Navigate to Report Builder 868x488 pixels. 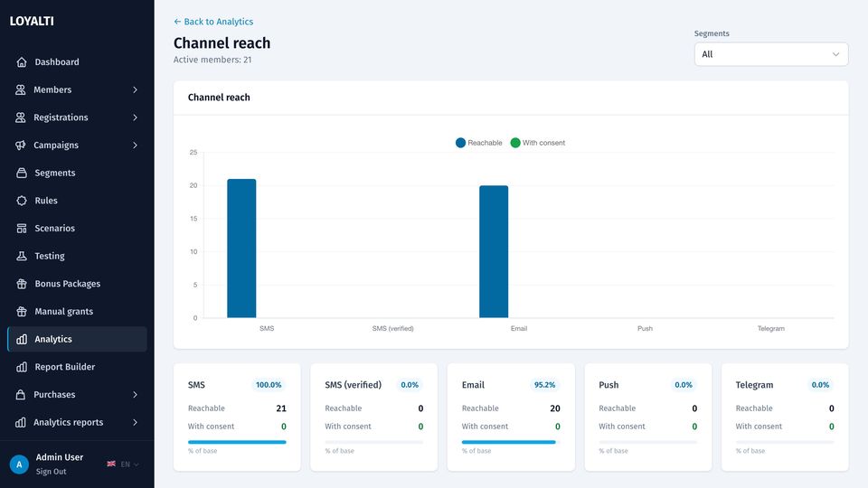point(77,367)
